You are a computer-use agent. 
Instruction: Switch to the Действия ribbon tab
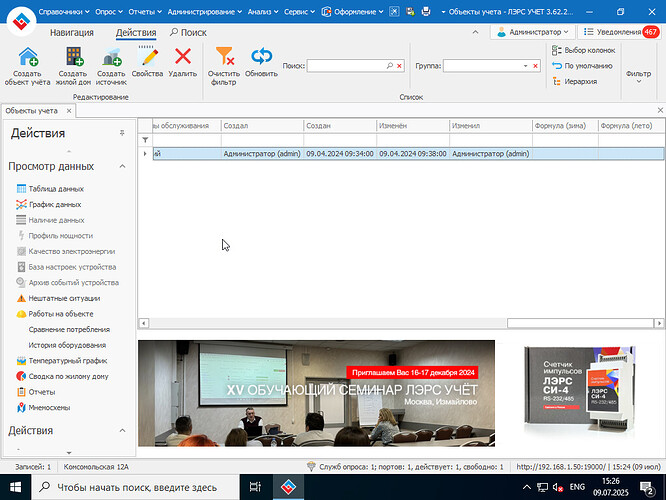point(136,33)
